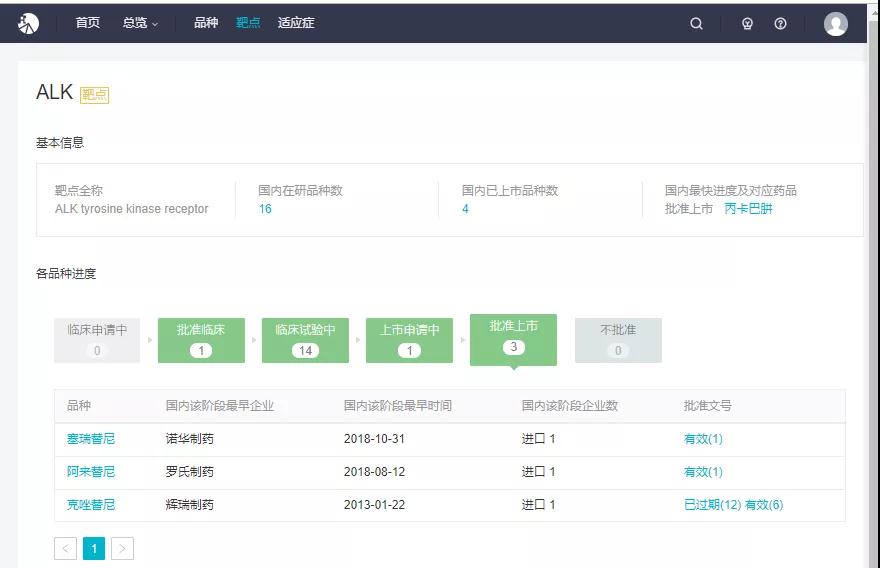
Task: Click the 批准文号 column header
Action: pyautogui.click(x=707, y=406)
